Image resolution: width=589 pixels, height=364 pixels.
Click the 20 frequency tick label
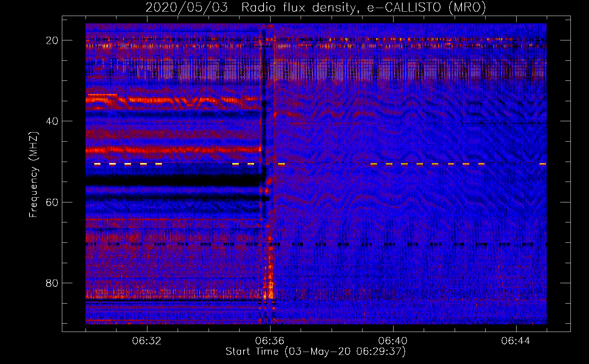click(52, 40)
